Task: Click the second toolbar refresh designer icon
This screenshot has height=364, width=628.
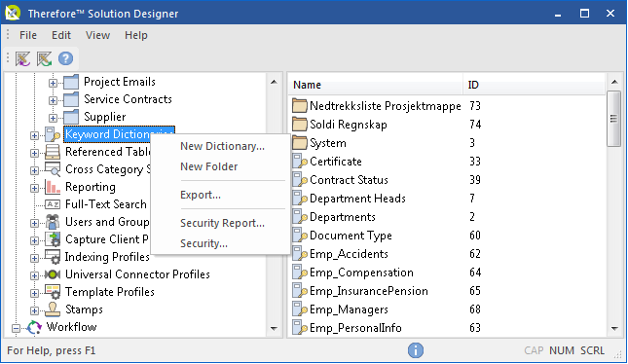Action: pyautogui.click(x=44, y=58)
